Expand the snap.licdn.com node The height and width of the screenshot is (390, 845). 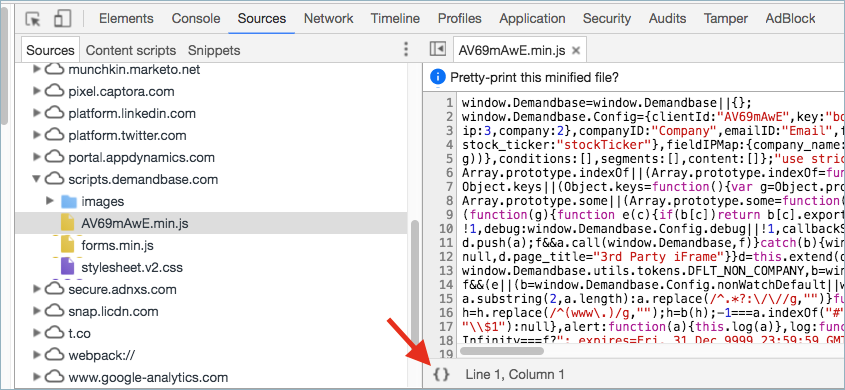[x=37, y=311]
